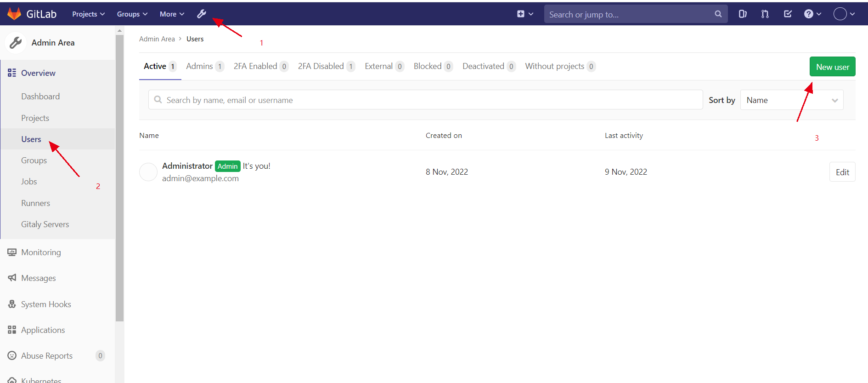Expand the Help menu chevron
Screen dimensions: 868x383
click(819, 14)
